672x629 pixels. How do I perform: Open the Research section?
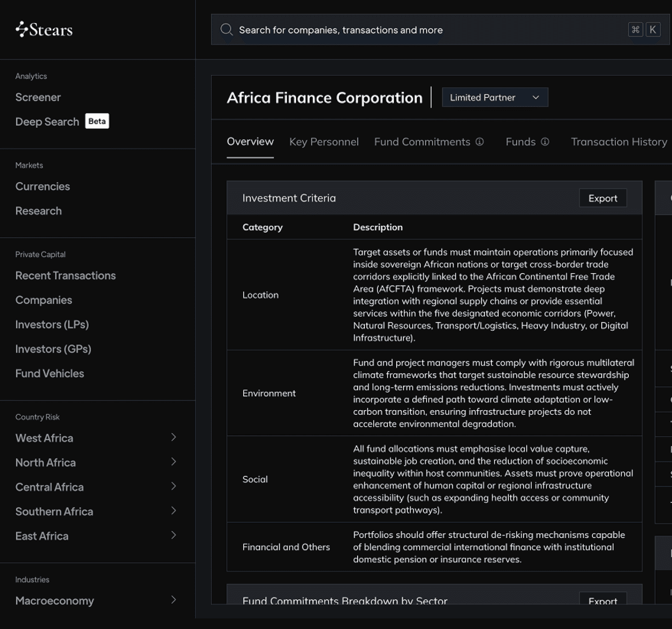click(39, 211)
